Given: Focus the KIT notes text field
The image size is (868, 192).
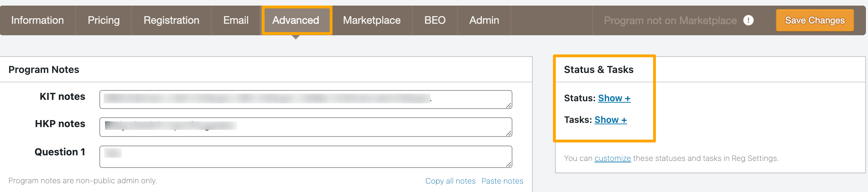Looking at the screenshot, I should (x=306, y=99).
